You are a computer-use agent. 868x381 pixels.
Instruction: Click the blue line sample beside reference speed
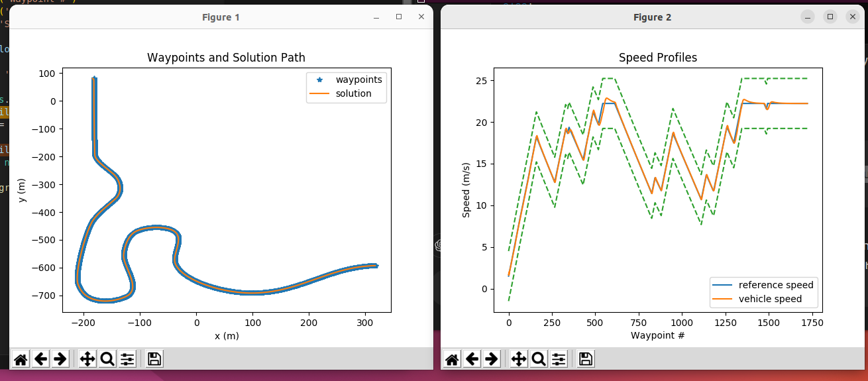pos(722,286)
